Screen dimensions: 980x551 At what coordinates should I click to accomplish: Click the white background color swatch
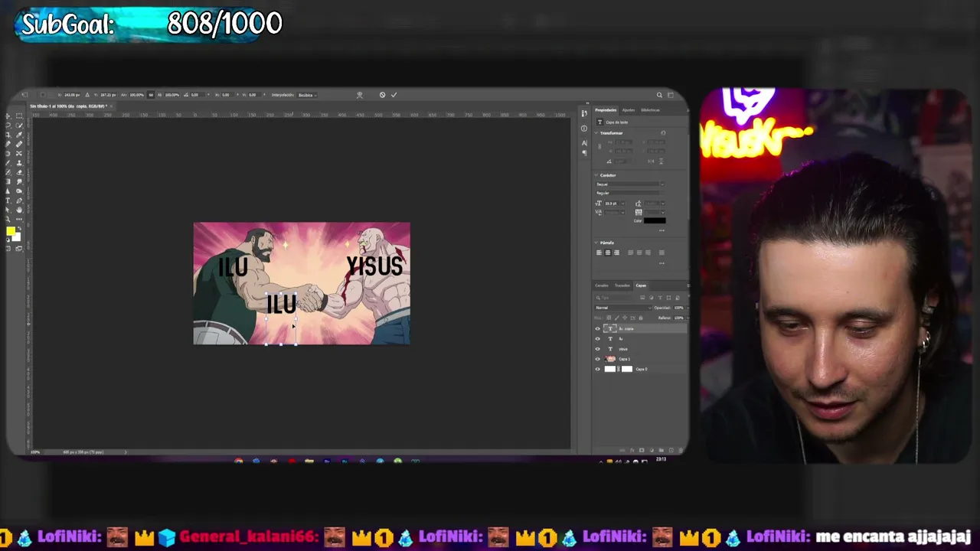[x=17, y=237]
